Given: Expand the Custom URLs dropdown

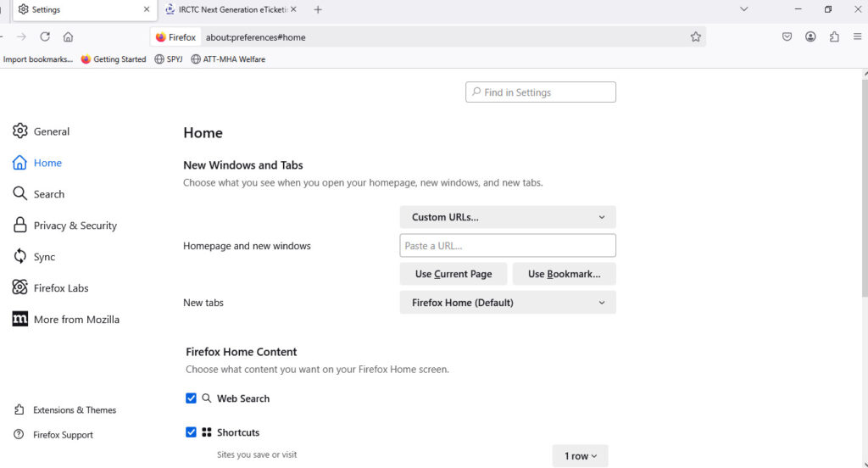Looking at the screenshot, I should (507, 217).
